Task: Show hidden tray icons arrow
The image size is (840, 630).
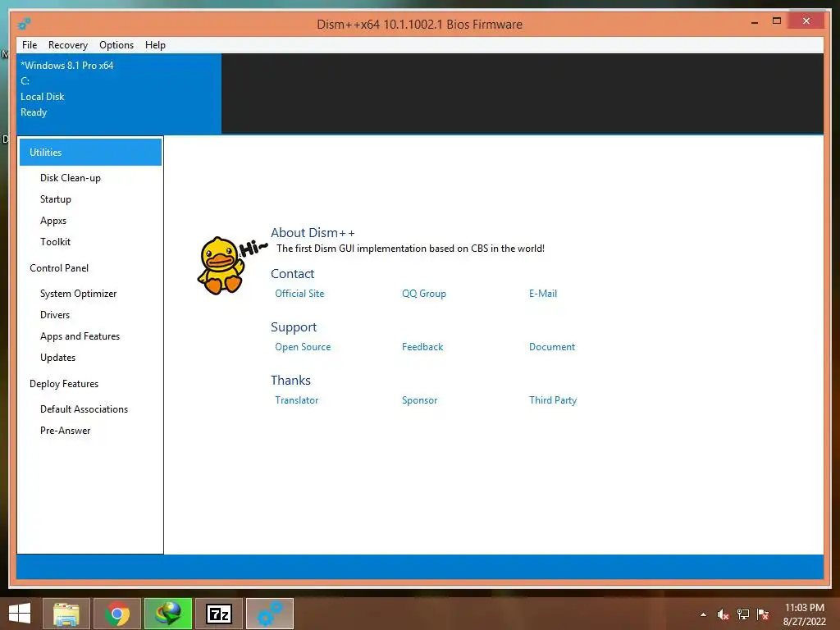Action: [x=703, y=615]
